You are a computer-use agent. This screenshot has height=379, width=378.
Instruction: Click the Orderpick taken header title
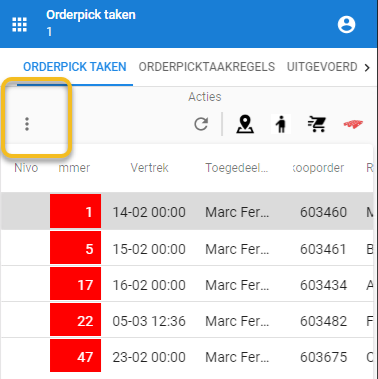click(91, 15)
